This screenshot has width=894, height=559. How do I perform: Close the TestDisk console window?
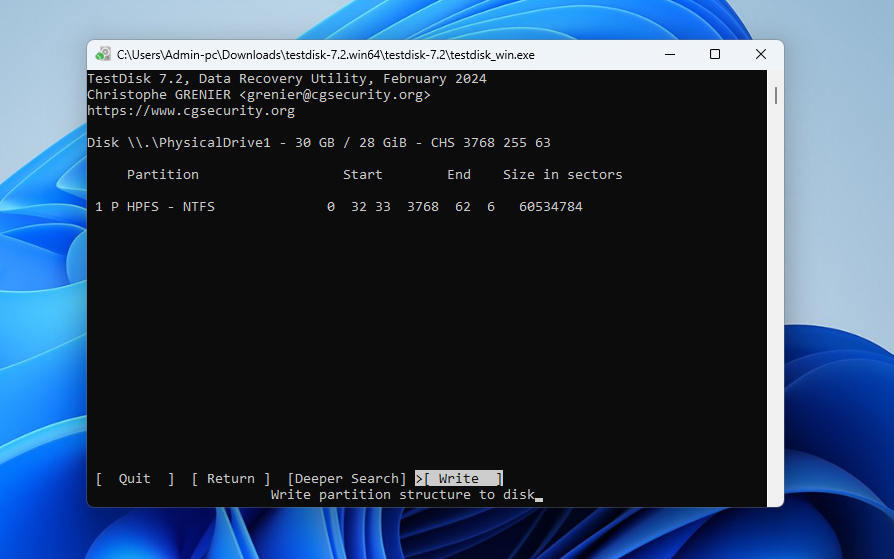point(761,54)
